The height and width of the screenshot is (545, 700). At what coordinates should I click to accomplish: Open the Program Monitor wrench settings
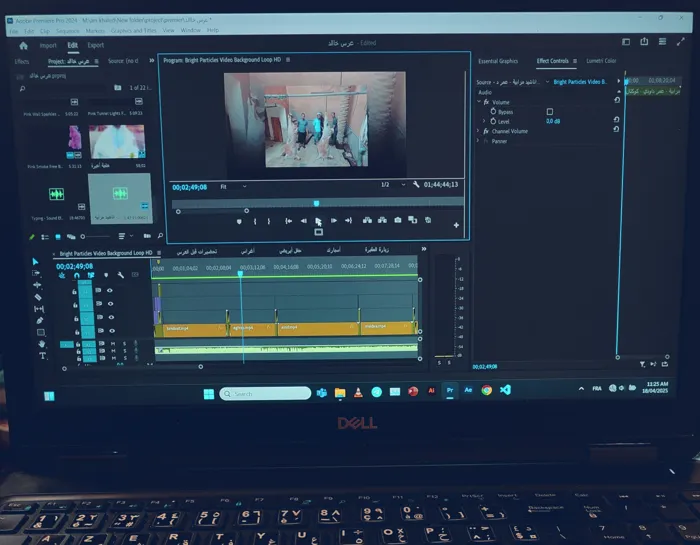pyautogui.click(x=415, y=185)
